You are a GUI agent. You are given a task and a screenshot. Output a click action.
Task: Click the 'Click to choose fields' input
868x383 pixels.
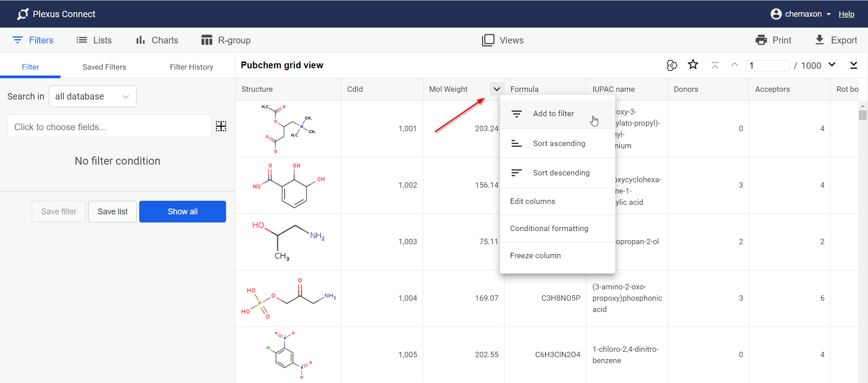[x=109, y=127]
